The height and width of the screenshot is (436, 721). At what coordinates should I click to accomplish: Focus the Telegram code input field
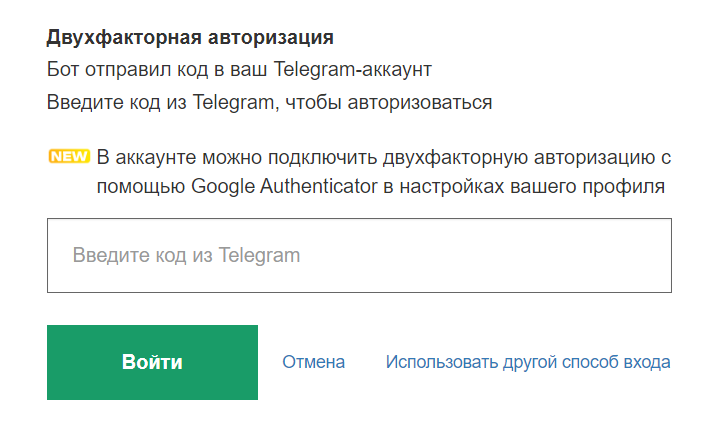click(x=359, y=255)
